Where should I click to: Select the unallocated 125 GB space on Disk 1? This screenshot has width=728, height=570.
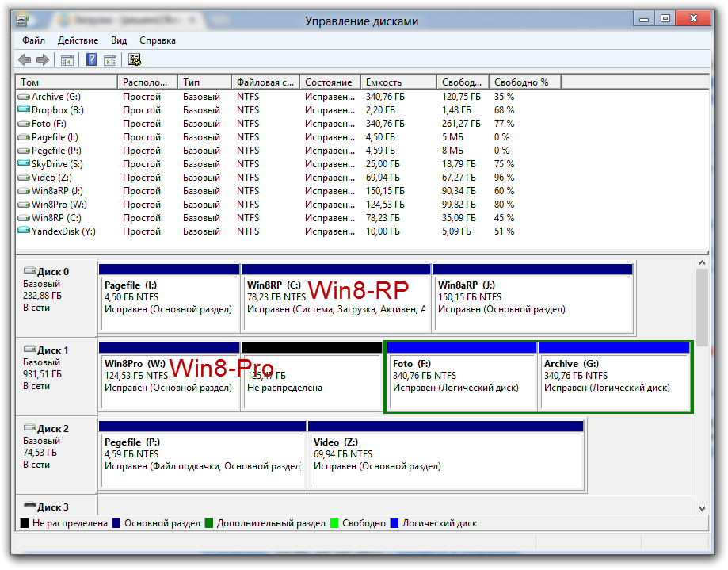311,382
